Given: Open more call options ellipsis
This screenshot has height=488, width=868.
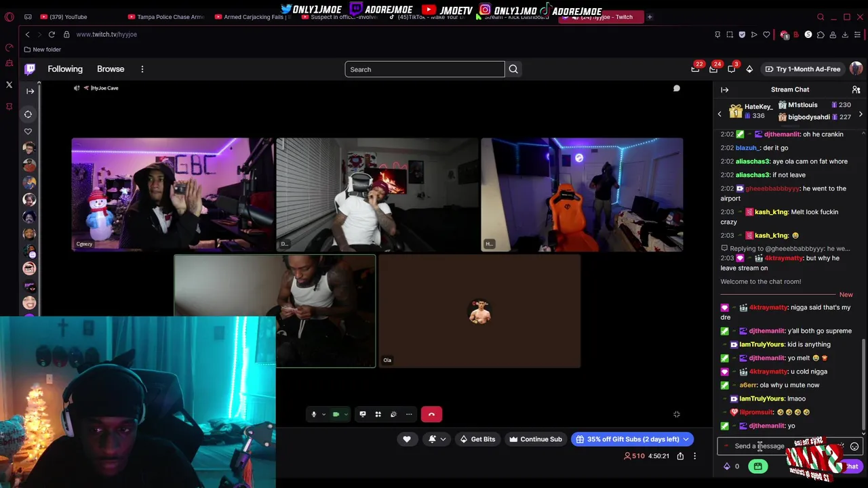Looking at the screenshot, I should 409,414.
